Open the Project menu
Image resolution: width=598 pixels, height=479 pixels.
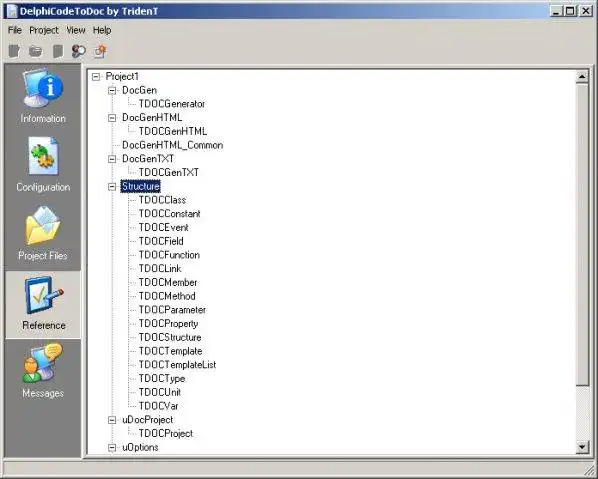(44, 30)
